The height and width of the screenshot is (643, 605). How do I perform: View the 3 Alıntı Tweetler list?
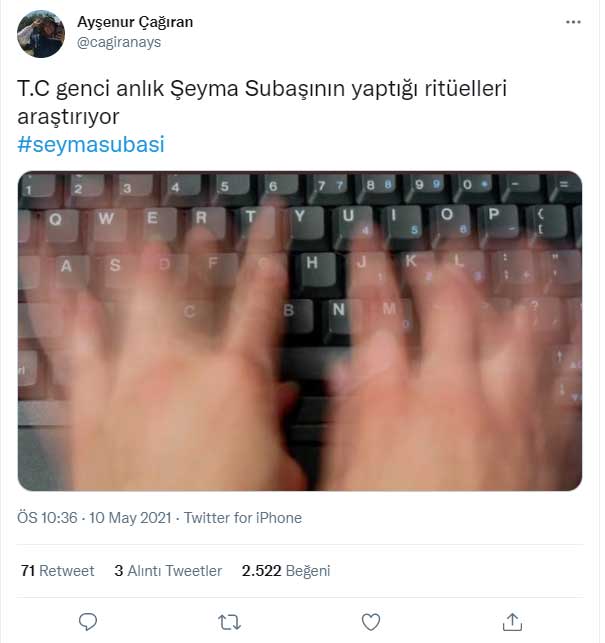click(x=168, y=570)
